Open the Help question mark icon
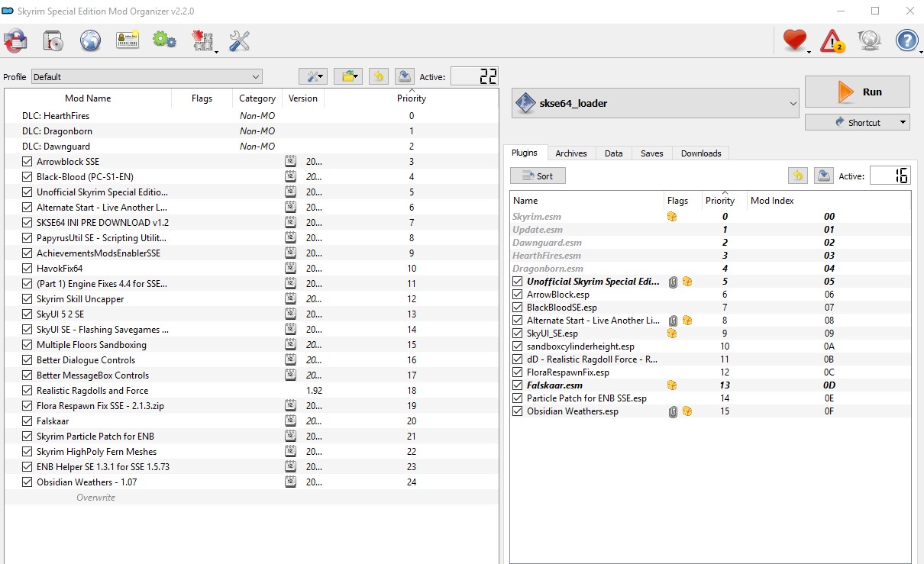Image resolution: width=924 pixels, height=564 pixels. 906,40
